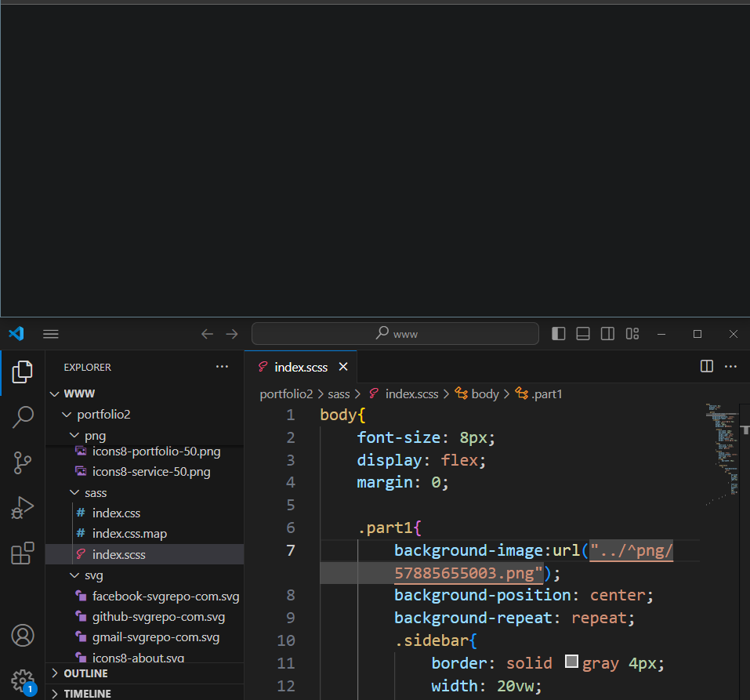The width and height of the screenshot is (750, 700).
Task: Open index.css file
Action: pos(144,513)
